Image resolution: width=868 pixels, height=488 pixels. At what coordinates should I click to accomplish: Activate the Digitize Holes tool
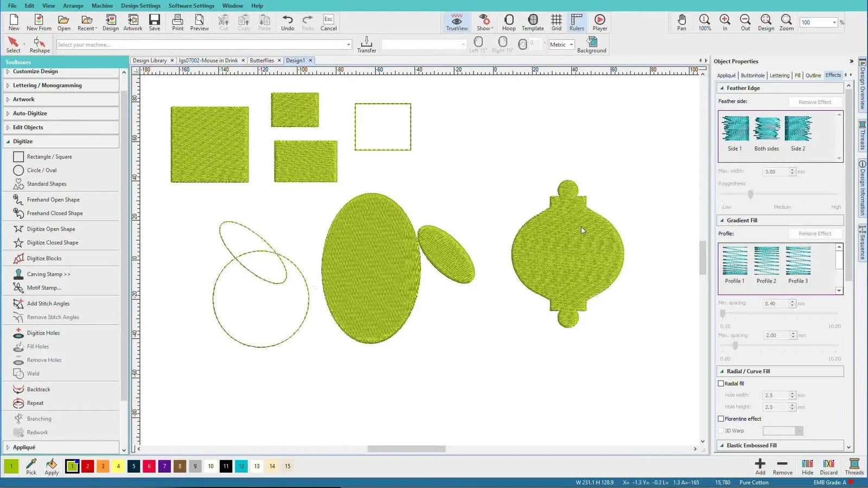pos(43,332)
